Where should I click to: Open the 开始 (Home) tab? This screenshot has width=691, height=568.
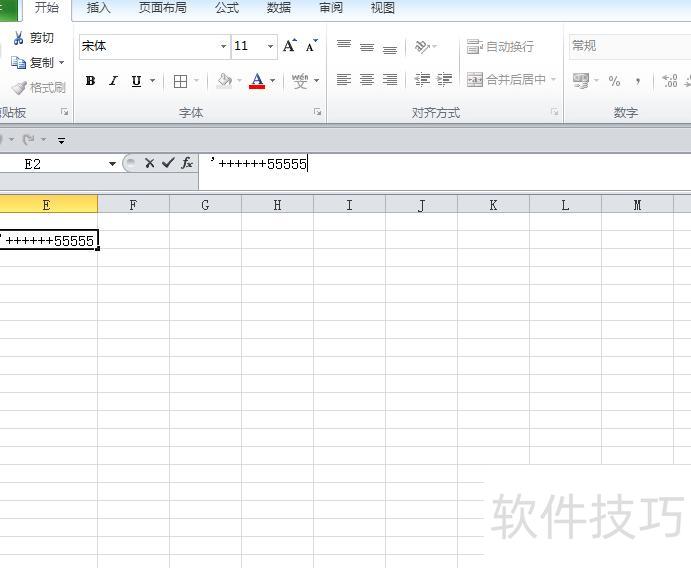pos(47,8)
